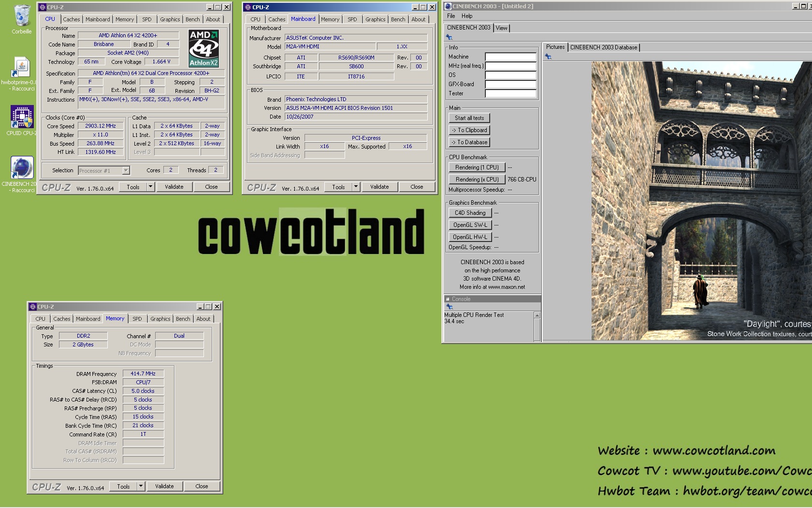812x508 pixels.
Task: Click DRAM Frequency value 414.7 MHz
Action: click(143, 374)
